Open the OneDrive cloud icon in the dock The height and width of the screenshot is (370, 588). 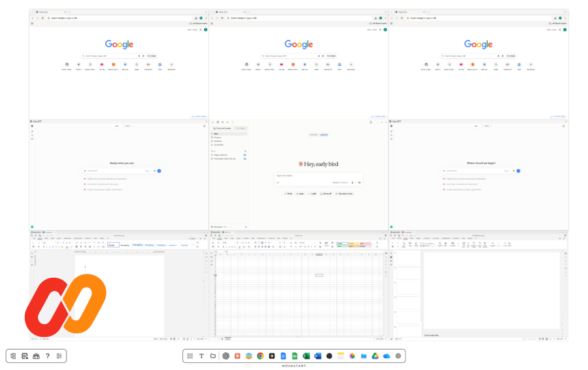pos(387,356)
